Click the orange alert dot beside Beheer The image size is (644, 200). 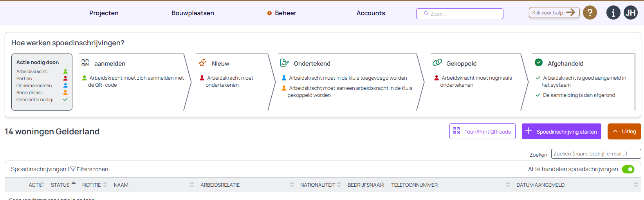pyautogui.click(x=269, y=13)
